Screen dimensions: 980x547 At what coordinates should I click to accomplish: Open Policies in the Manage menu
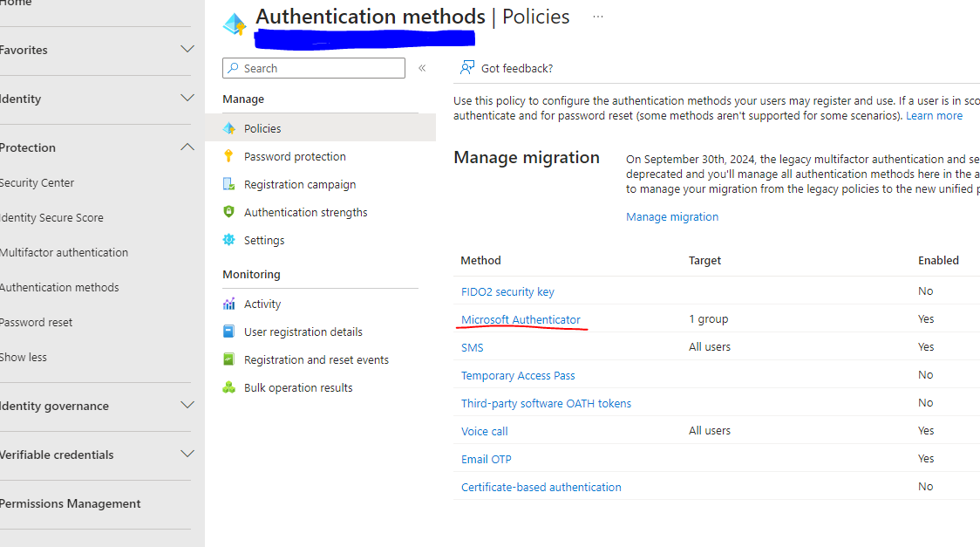[x=321, y=128]
